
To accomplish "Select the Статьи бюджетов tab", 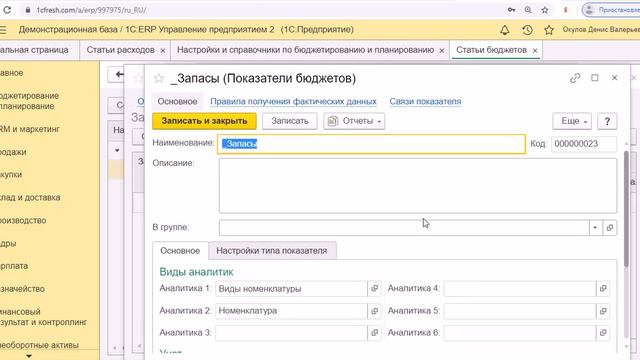I will tap(491, 50).
